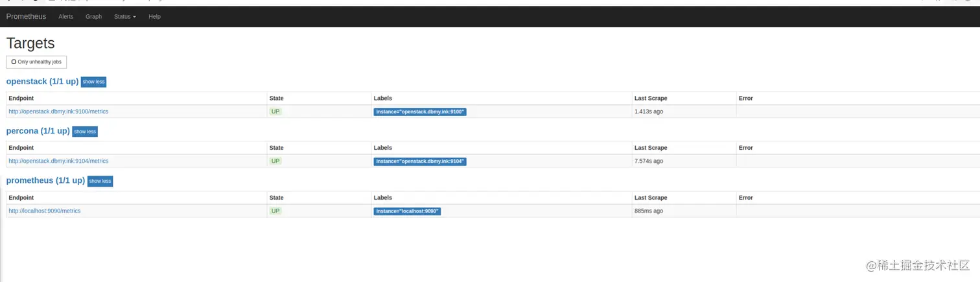Viewport: 980px width, 282px height.
Task: Open http://openstack.dbmy.ink:9100/metrics endpoint link
Action: pos(58,112)
